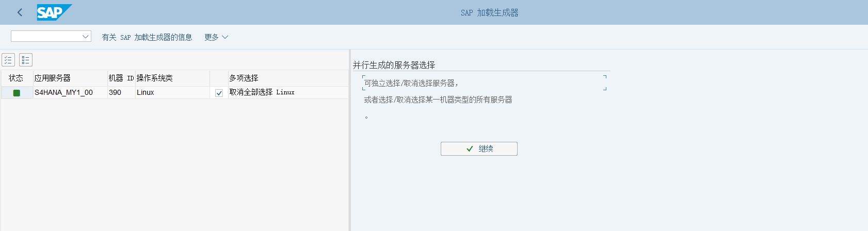Click the 状态 column header
This screenshot has height=231, width=868.
(16, 78)
